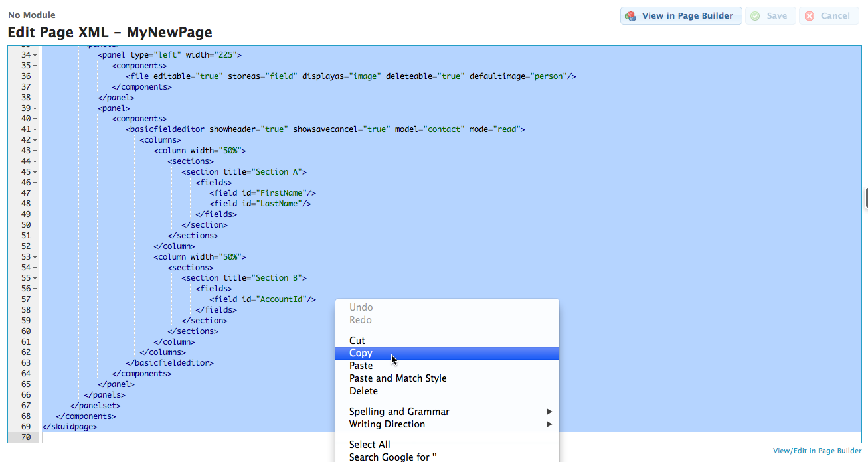Click the blocks icon on View in Page Builder

click(x=631, y=16)
